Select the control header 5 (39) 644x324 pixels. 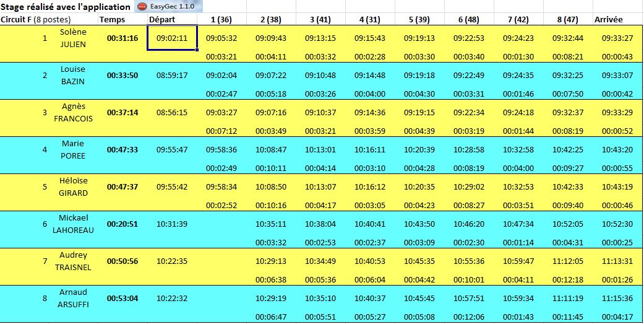click(419, 20)
